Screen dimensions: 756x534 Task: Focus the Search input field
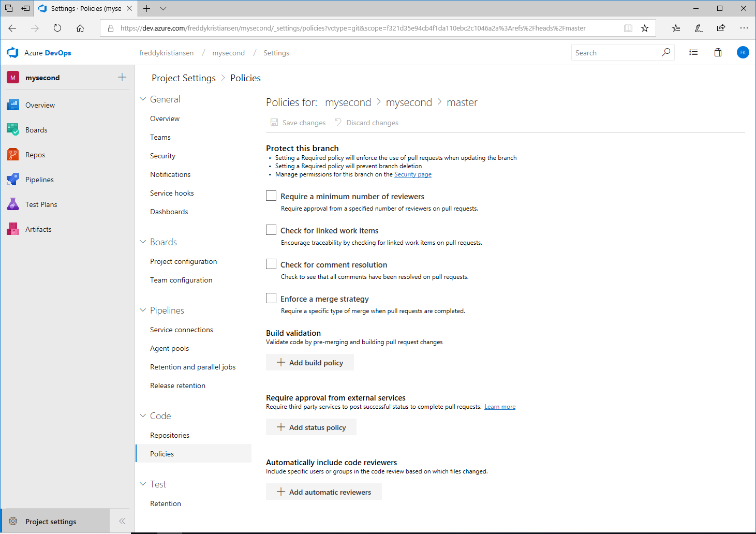click(616, 53)
